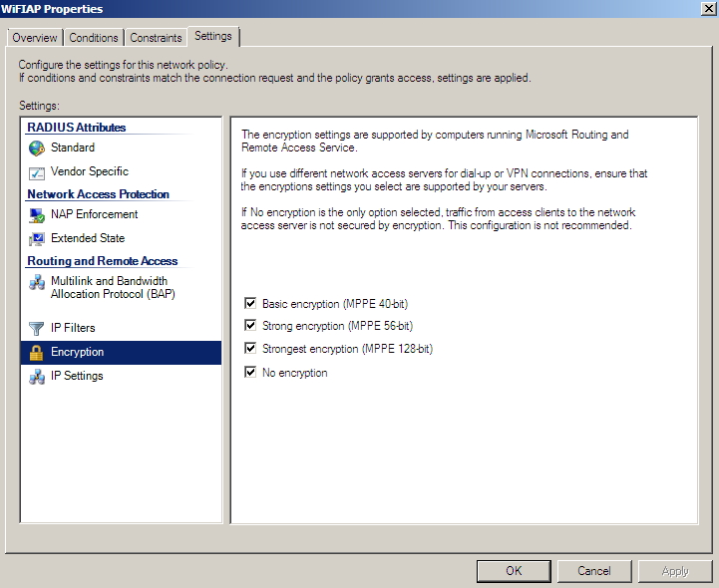The height and width of the screenshot is (588, 719).
Task: Click the Cancel button
Action: pos(594,571)
